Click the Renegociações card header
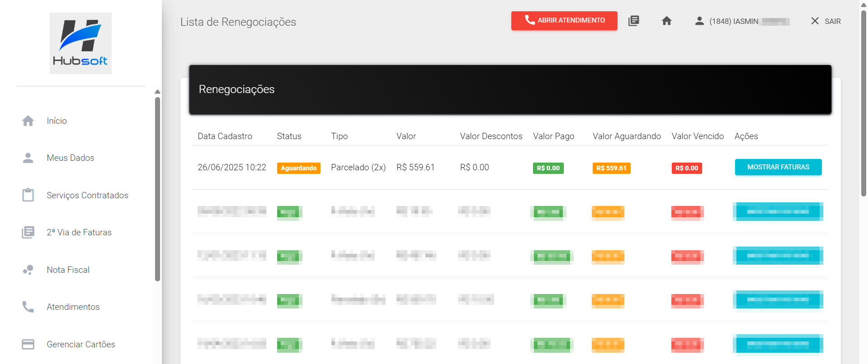Screen dimensions: 868x364 (x=510, y=89)
